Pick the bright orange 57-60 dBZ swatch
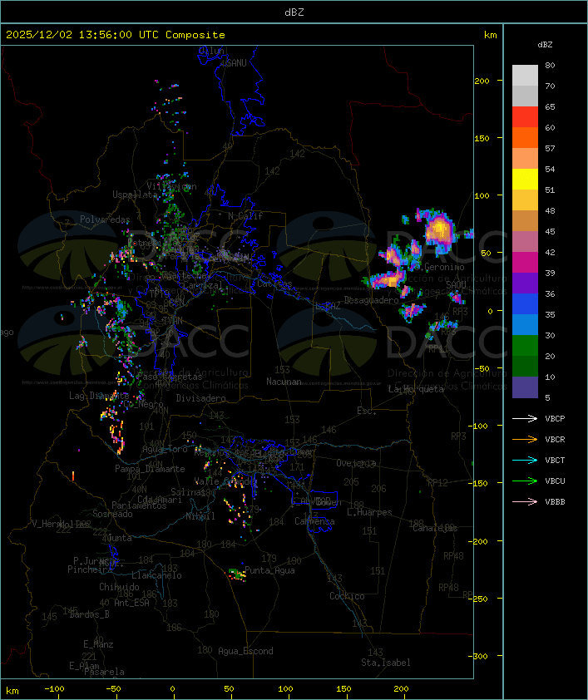Screen dimensions: 588x700 pos(525,137)
